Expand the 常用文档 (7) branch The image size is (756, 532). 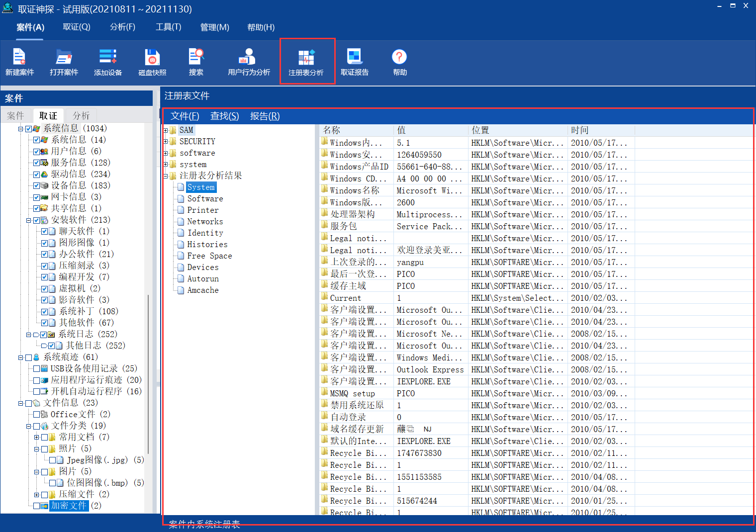[37, 438]
